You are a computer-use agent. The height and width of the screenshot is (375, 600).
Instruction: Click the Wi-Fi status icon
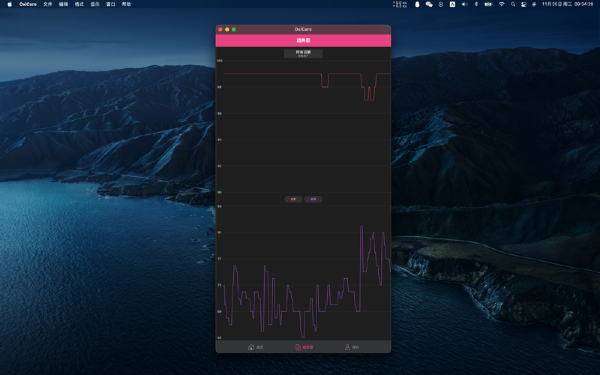[501, 4]
